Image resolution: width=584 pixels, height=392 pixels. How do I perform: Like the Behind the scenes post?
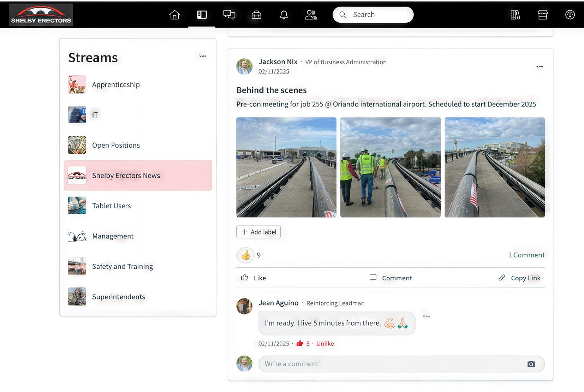tap(253, 278)
